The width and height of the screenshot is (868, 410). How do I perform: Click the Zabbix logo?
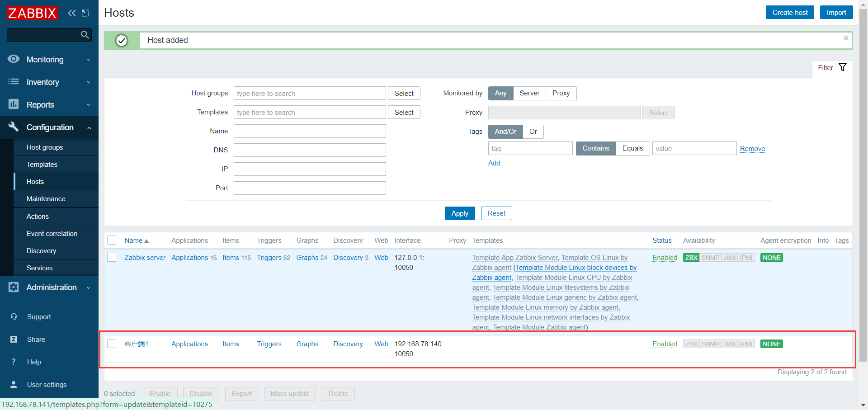tap(32, 13)
